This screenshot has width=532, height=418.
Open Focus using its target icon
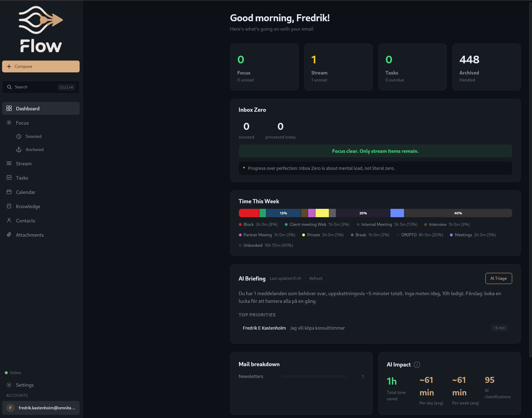pos(9,123)
